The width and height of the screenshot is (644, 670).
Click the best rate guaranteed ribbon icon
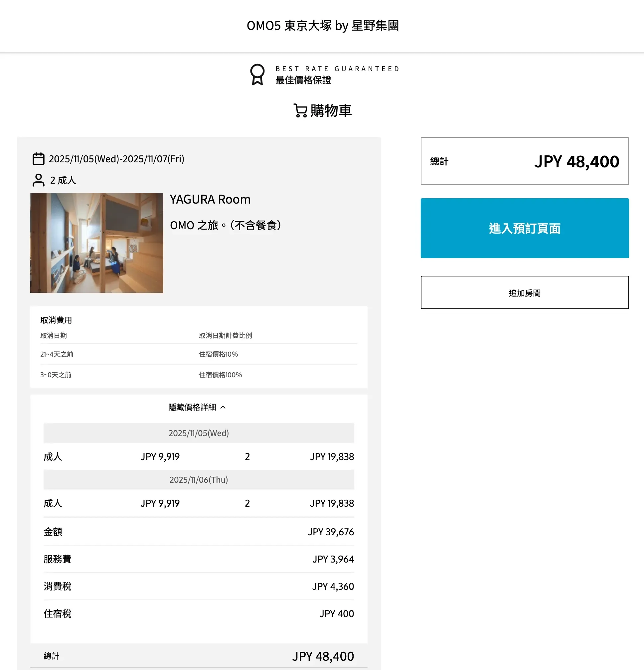257,74
